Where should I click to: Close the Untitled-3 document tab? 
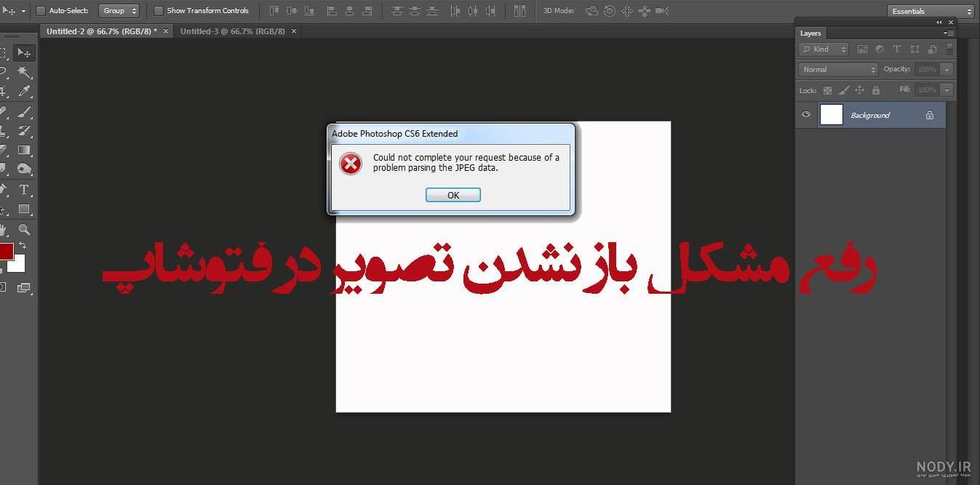[x=294, y=31]
